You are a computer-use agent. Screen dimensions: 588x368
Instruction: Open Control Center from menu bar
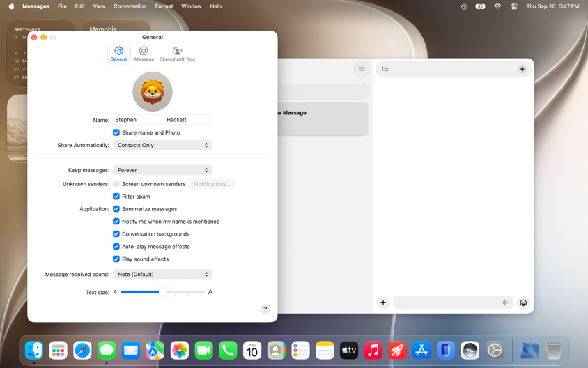point(514,6)
